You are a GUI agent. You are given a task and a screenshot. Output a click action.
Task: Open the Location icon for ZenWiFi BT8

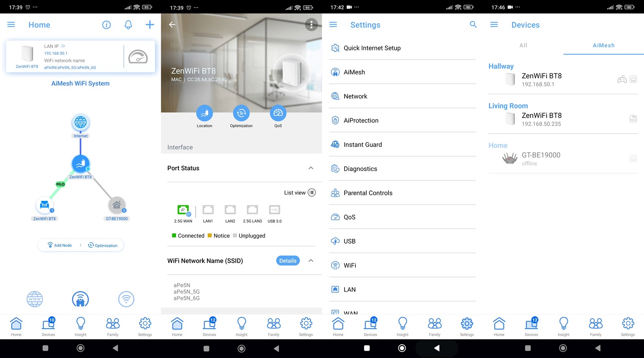[x=204, y=113]
